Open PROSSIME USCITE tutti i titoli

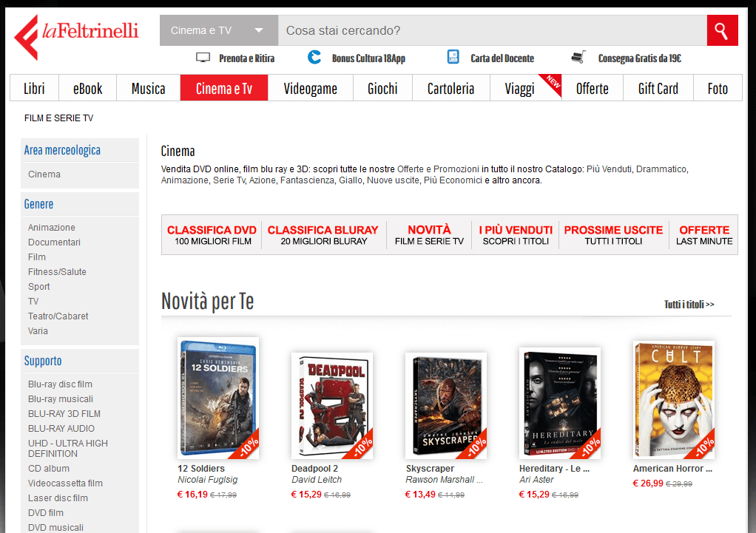(x=613, y=235)
